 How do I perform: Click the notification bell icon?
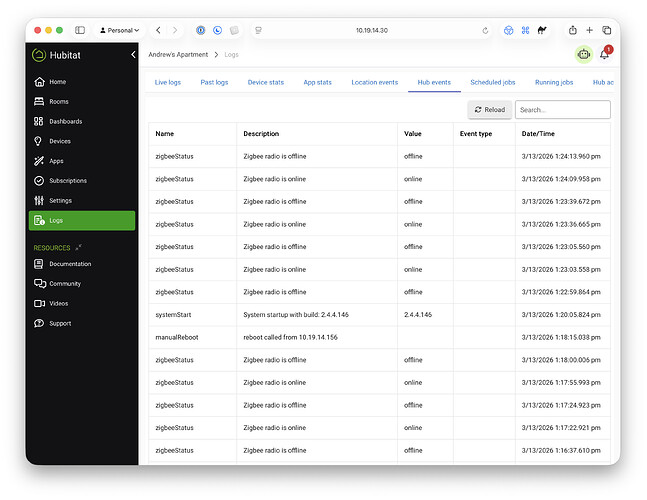point(604,54)
